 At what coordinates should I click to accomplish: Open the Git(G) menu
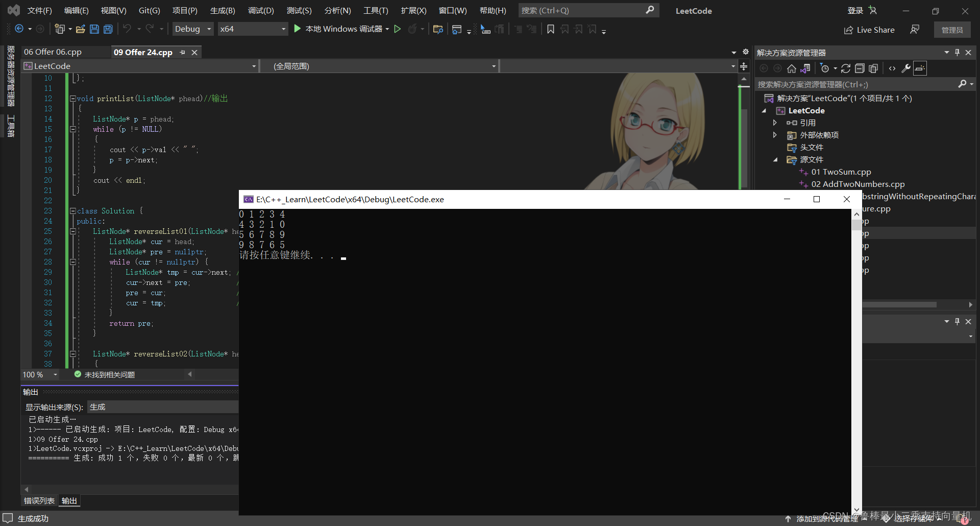pos(150,11)
